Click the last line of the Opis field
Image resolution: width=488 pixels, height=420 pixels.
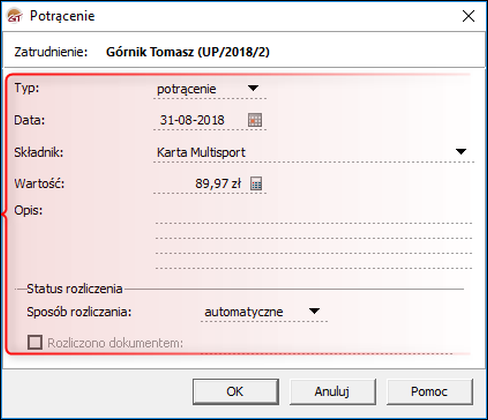point(314,261)
